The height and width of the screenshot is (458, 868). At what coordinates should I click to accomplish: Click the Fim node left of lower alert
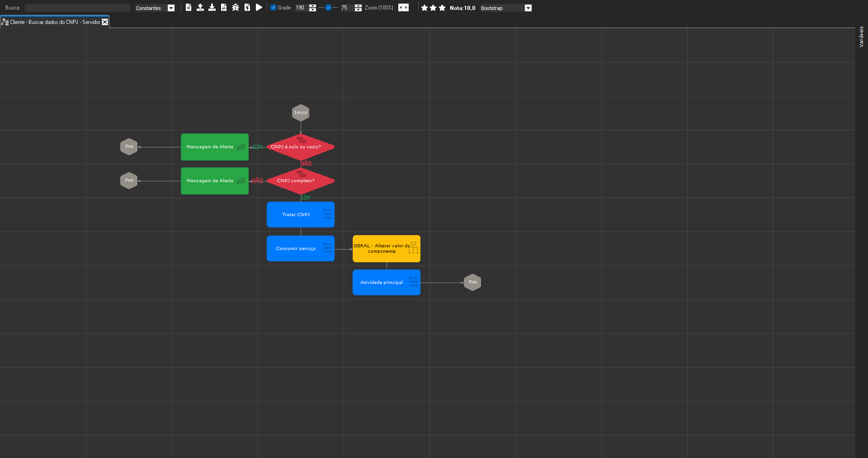pyautogui.click(x=129, y=180)
